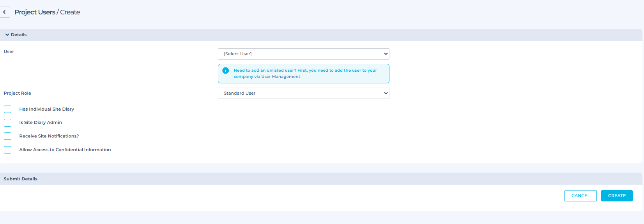644x224 pixels.
Task: Enable Has Individual Site Diary checkbox
Action: 8,109
